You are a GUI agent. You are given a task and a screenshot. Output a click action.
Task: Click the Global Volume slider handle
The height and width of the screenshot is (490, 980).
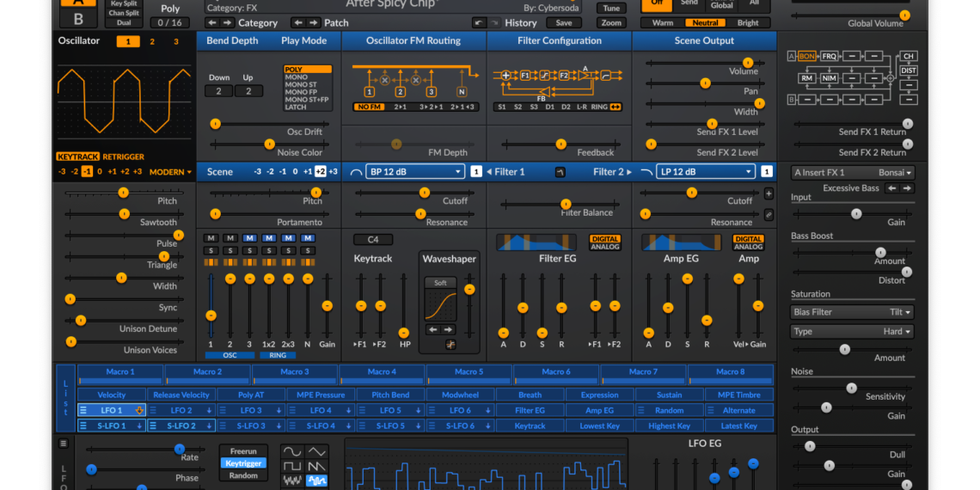pyautogui.click(x=904, y=15)
